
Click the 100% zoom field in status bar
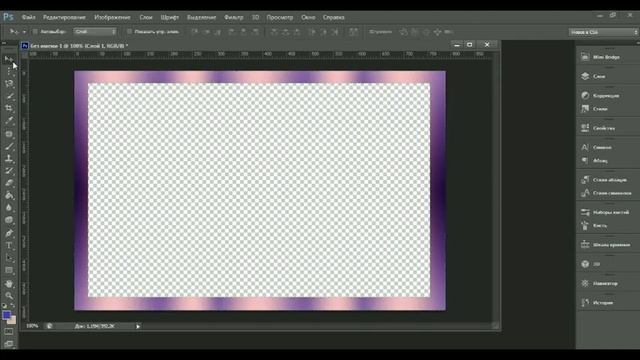click(x=32, y=326)
